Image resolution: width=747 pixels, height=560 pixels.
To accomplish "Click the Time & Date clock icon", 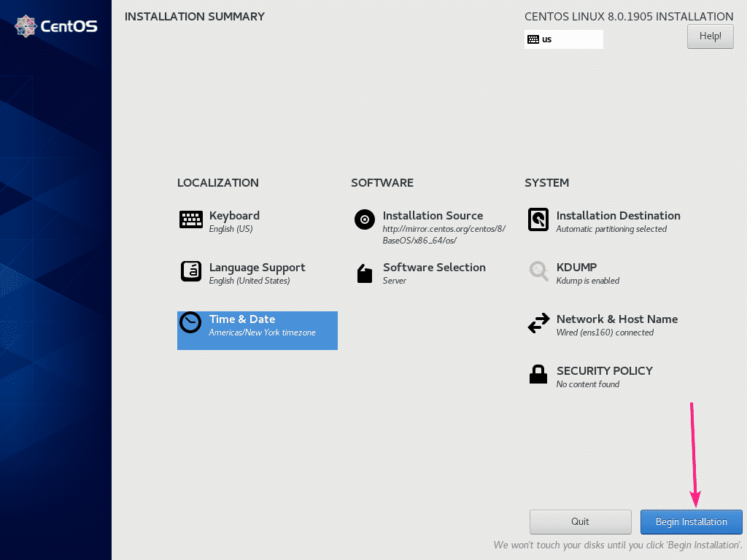I will pyautogui.click(x=190, y=323).
